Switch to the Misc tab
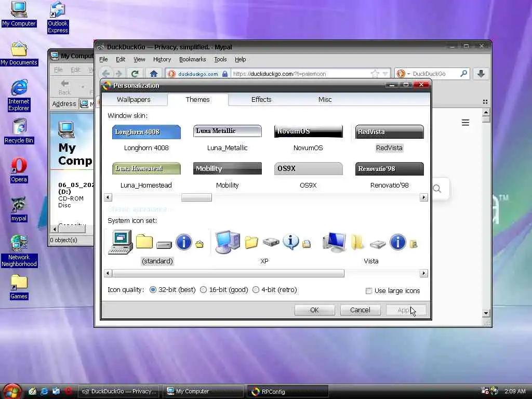Screen dimensions: 532x399 325,99
